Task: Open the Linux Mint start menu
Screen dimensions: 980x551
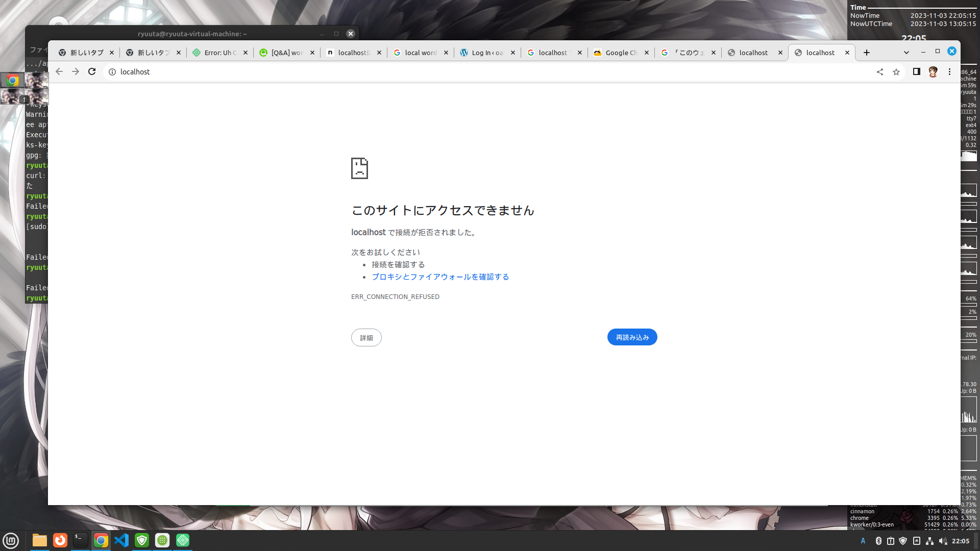Action: [x=11, y=540]
